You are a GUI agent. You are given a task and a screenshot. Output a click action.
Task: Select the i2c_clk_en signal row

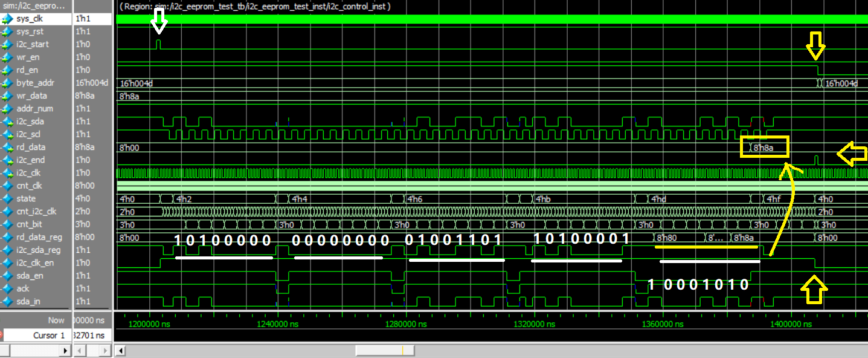tap(34, 263)
